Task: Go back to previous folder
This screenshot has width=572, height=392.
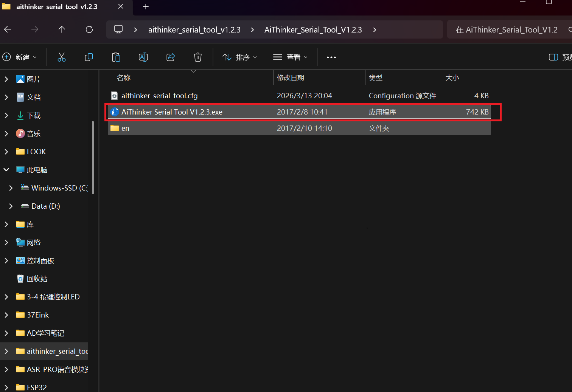Action: tap(8, 29)
